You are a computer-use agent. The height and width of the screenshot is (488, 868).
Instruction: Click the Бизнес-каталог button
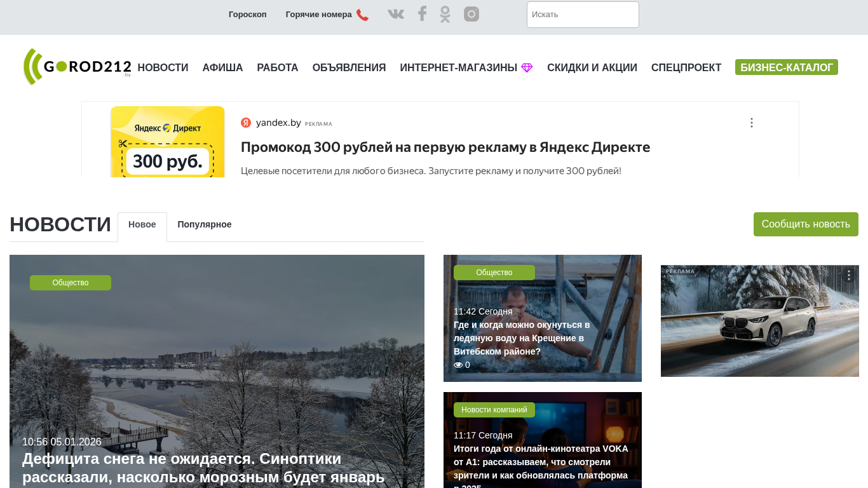(x=786, y=67)
